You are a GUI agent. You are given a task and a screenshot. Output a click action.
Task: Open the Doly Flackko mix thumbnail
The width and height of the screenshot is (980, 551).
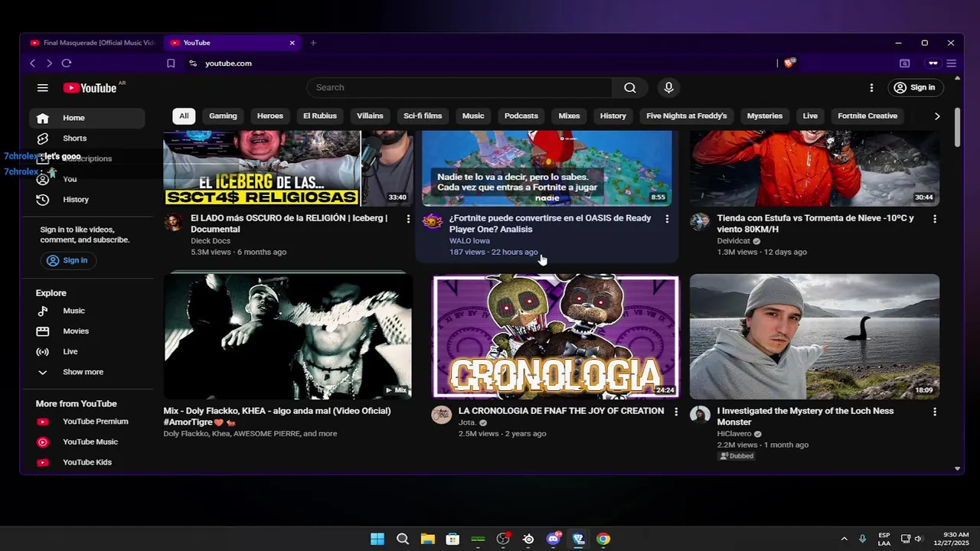288,335
